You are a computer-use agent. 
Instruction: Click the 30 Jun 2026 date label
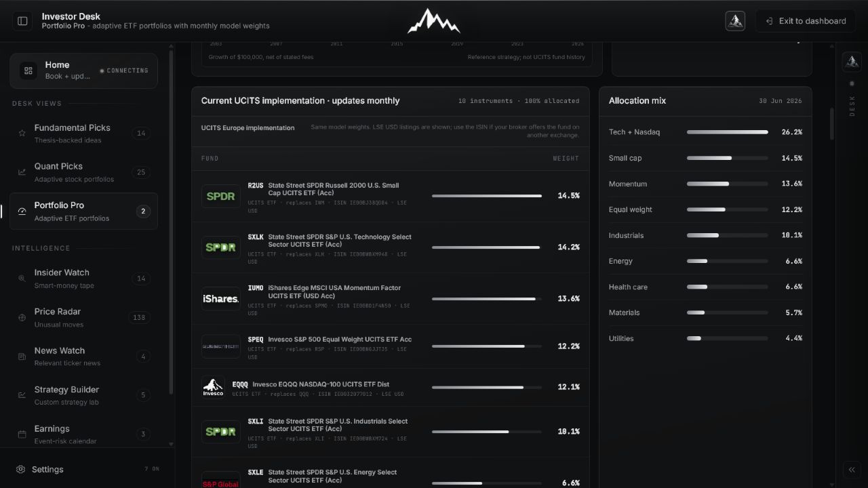point(781,101)
